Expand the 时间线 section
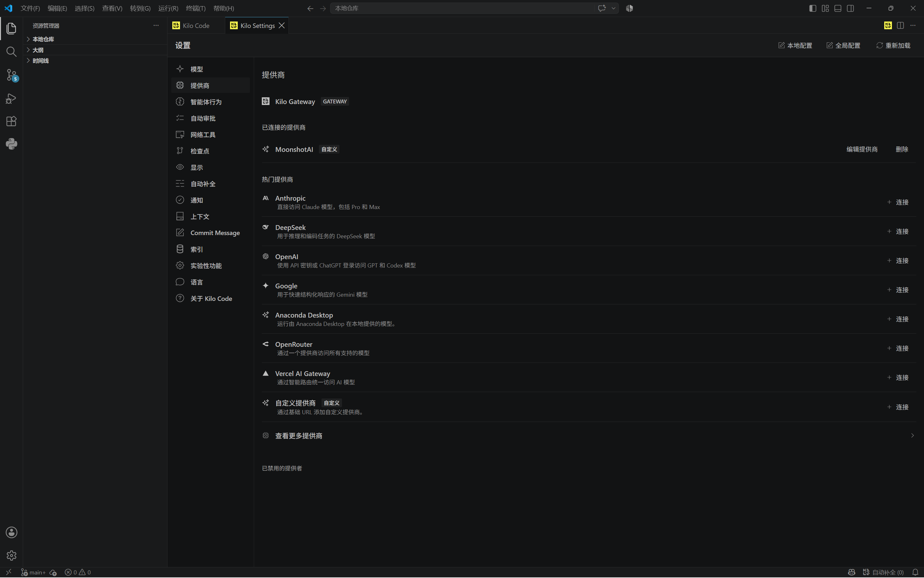 [x=38, y=61]
